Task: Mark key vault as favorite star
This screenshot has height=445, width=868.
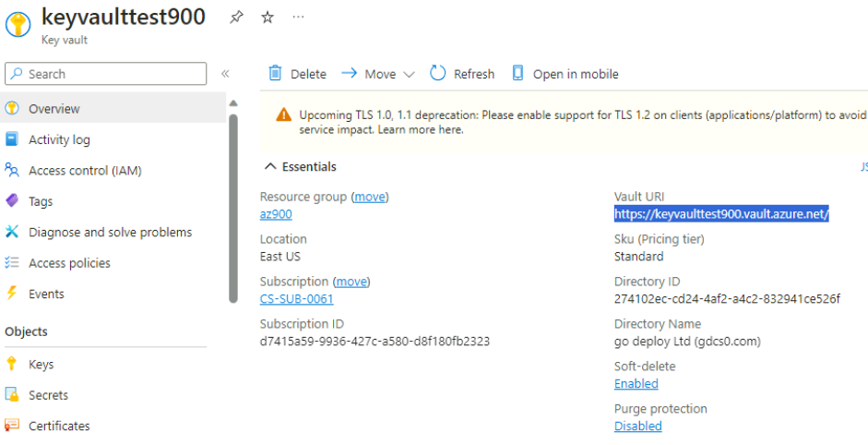Action: (267, 18)
